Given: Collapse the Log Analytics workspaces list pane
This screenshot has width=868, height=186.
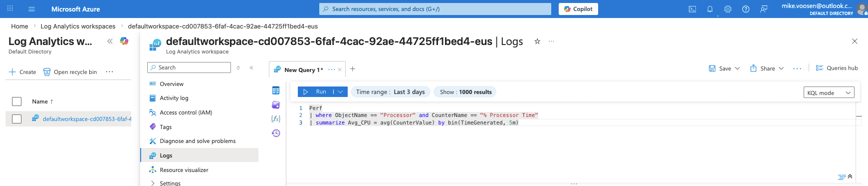Looking at the screenshot, I should [110, 41].
